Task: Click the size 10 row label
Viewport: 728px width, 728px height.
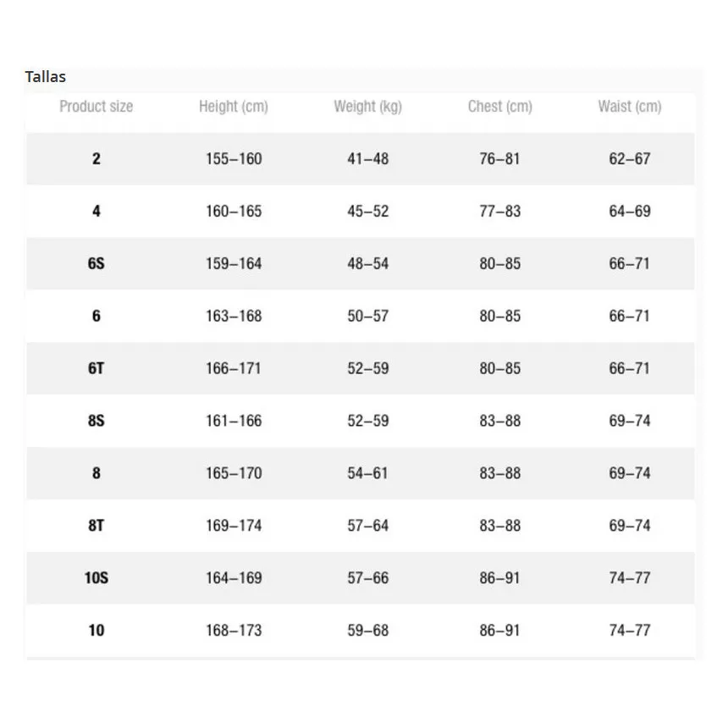Action: pos(97,631)
